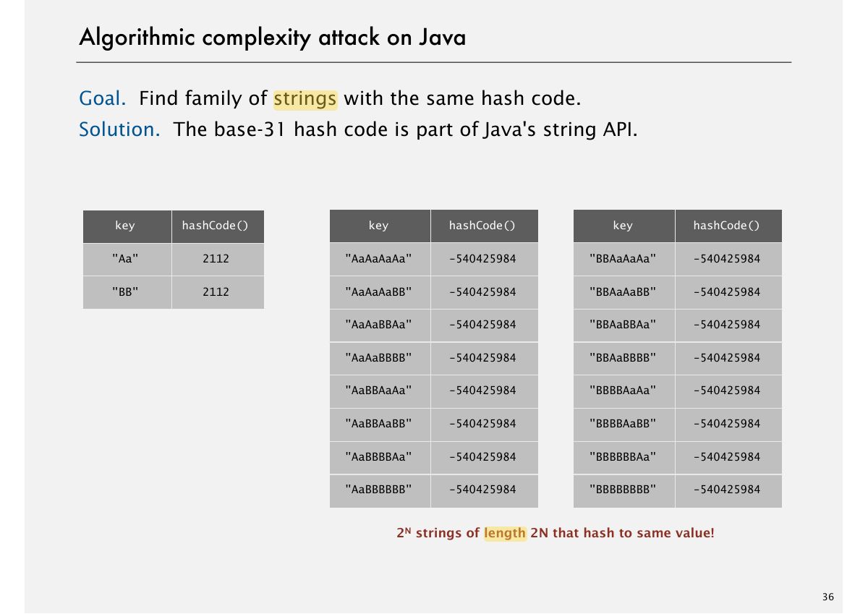Select the "Aa" key cell
This screenshot has height=614, width=868.
tap(127, 259)
